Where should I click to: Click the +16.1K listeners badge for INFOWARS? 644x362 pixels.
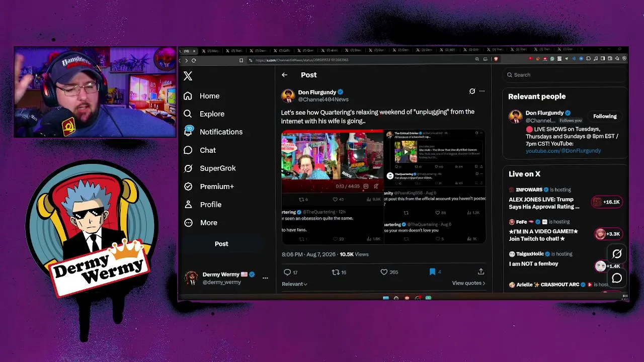[x=607, y=202]
